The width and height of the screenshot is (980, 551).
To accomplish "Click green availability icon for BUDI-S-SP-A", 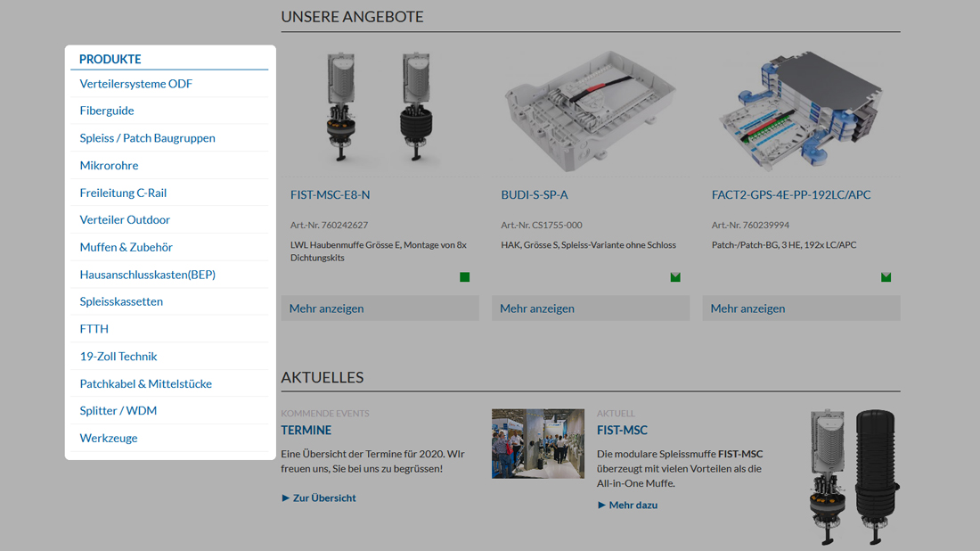I will (x=675, y=277).
